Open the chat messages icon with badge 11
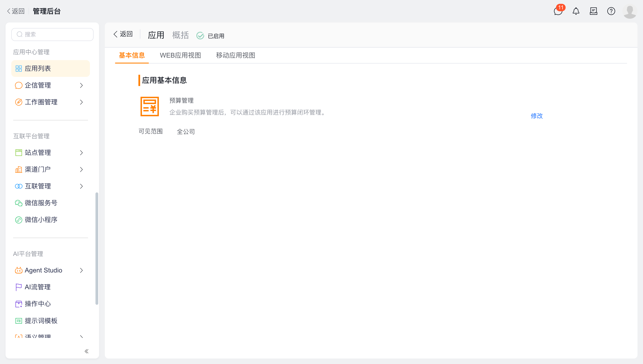Screen dimensions: 643x364 click(x=558, y=11)
